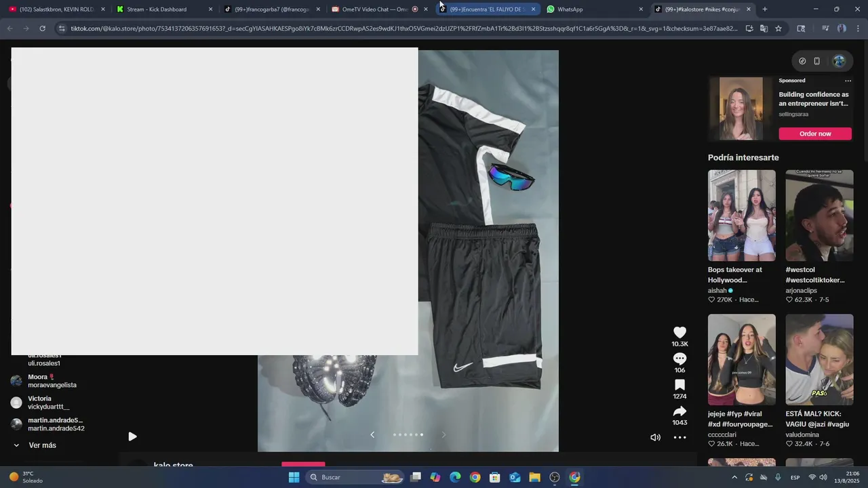Reload the page with the refresh icon

point(42,28)
